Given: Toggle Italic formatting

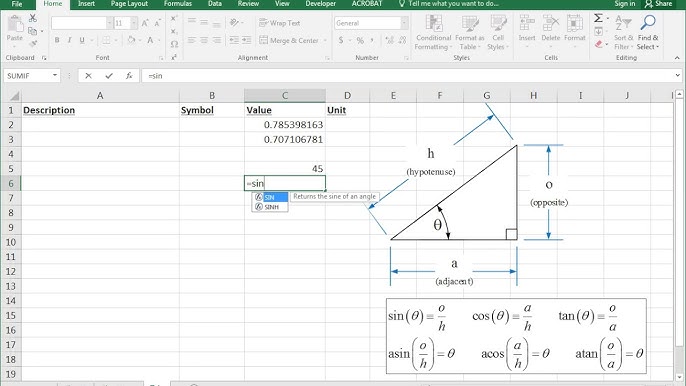Looking at the screenshot, I should [69, 40].
